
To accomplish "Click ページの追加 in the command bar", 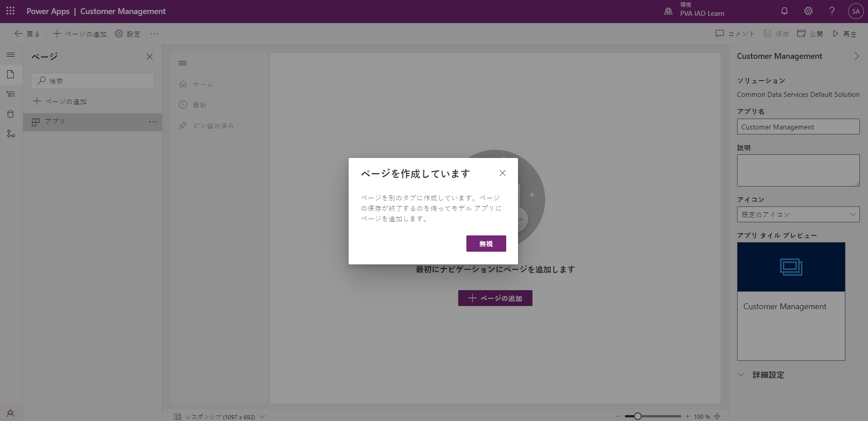I will [x=80, y=34].
